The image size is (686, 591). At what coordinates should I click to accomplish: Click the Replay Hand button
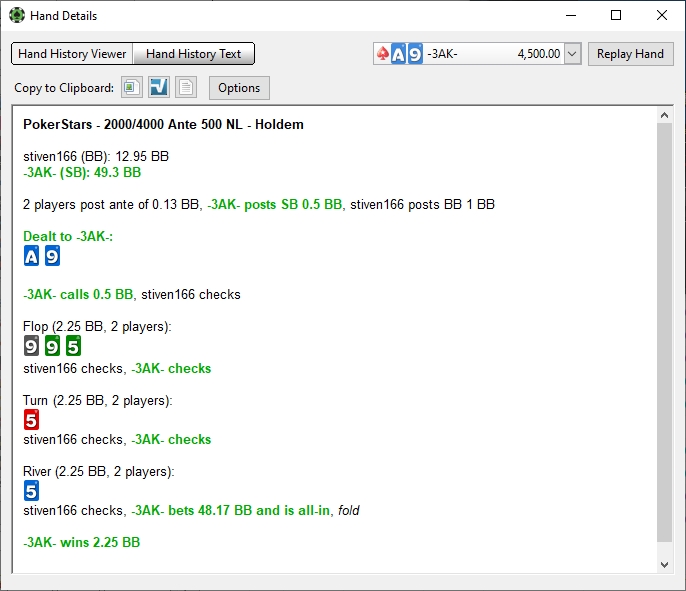point(630,54)
